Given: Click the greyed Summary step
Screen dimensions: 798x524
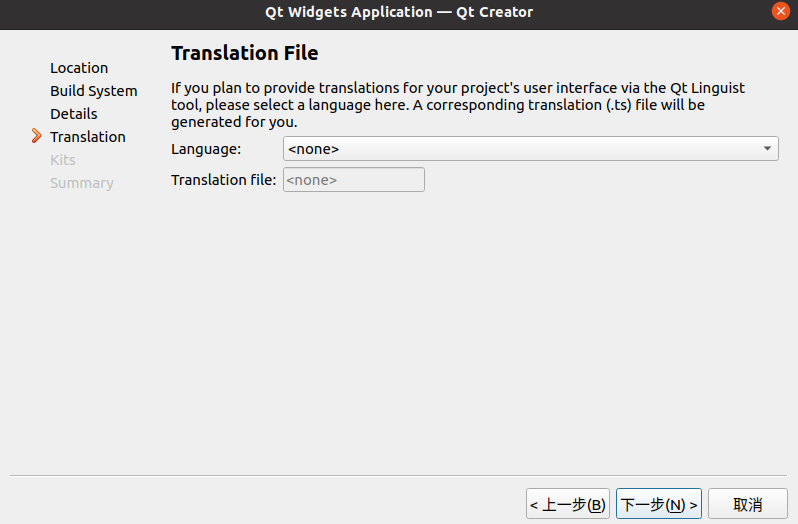Looking at the screenshot, I should tap(81, 183).
